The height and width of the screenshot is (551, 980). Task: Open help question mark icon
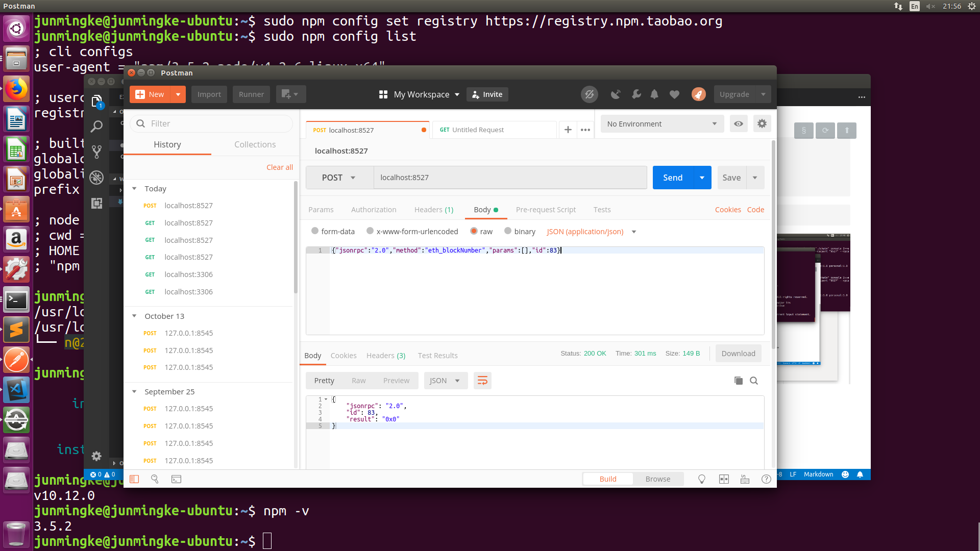766,479
